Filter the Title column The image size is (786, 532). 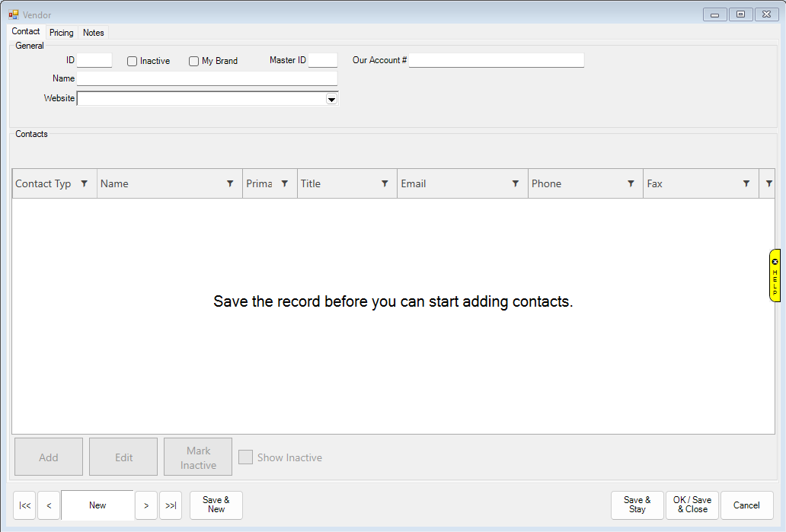coord(385,183)
